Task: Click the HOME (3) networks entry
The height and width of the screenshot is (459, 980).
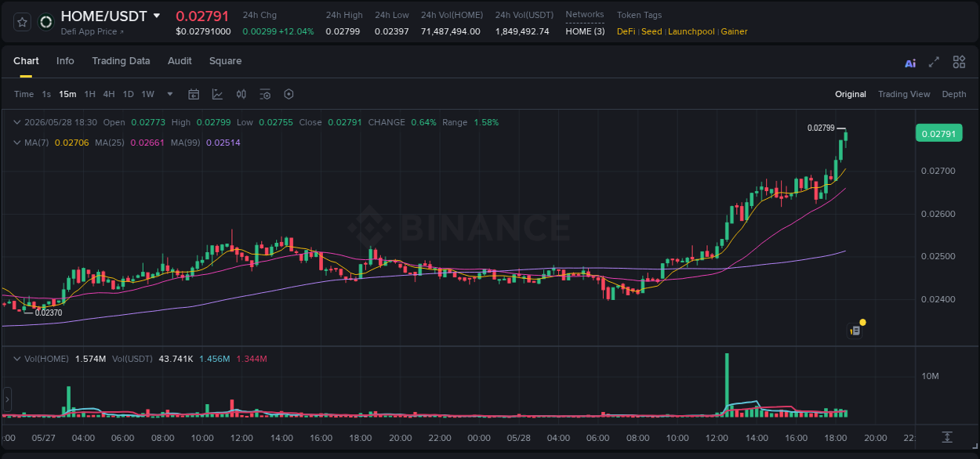Action: [585, 31]
